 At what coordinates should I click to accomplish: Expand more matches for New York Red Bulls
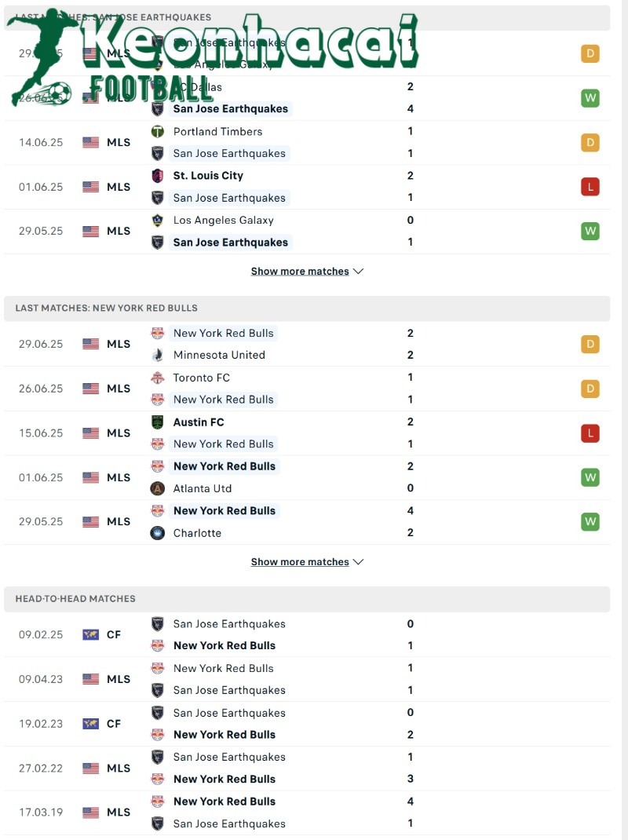(x=301, y=561)
